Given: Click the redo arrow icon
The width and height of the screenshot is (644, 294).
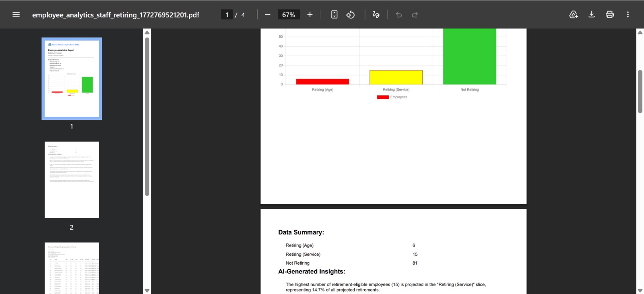Looking at the screenshot, I should (x=415, y=14).
